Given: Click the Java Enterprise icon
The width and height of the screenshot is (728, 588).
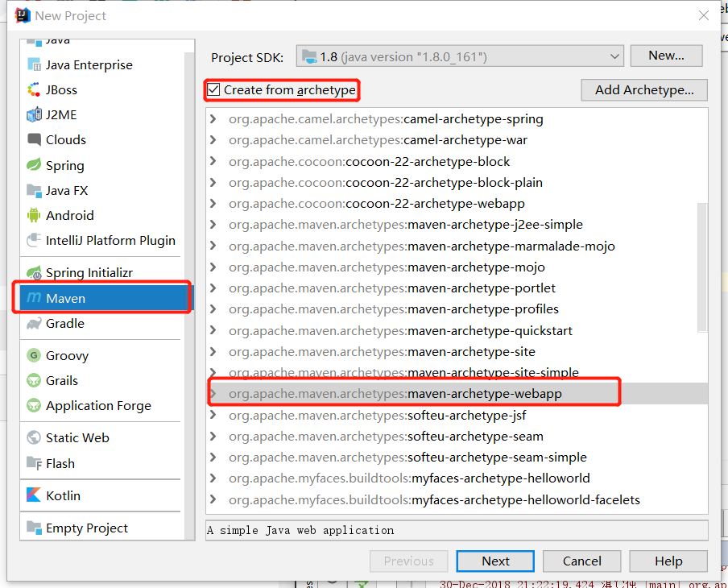Looking at the screenshot, I should [34, 65].
